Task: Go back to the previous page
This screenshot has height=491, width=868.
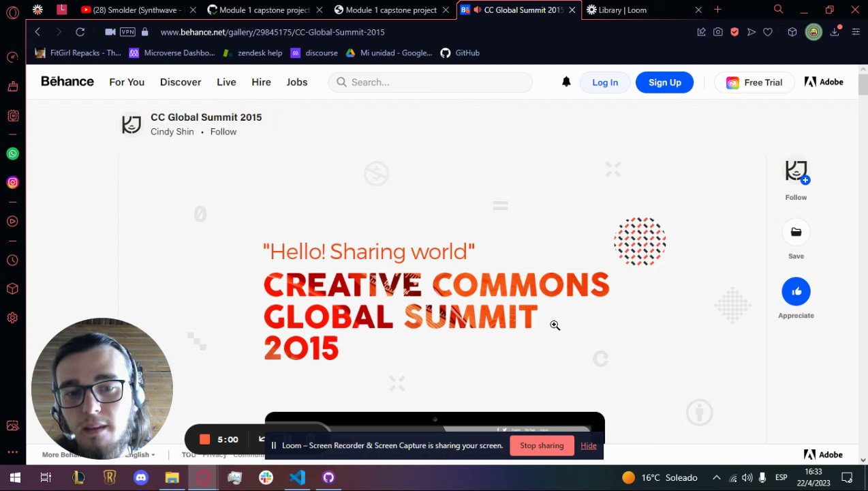Action: pos(37,32)
